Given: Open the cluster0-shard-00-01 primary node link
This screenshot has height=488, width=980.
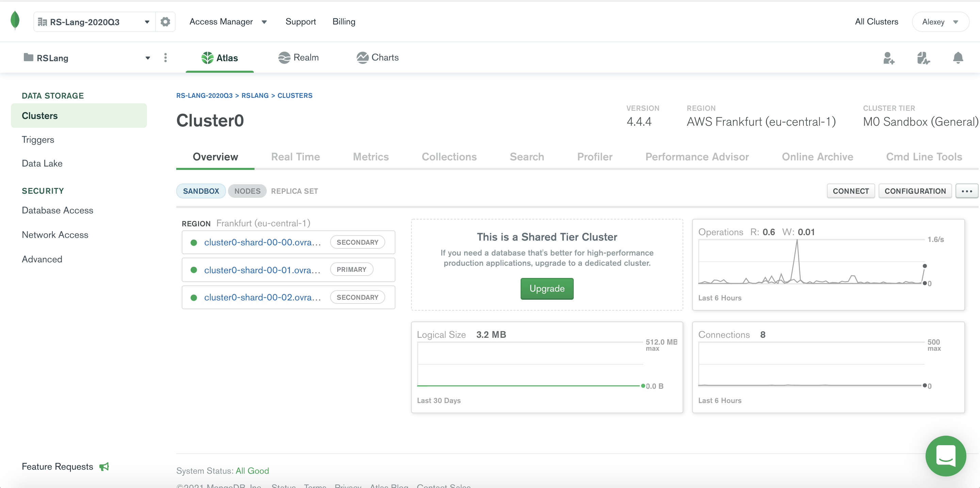Looking at the screenshot, I should 262,270.
